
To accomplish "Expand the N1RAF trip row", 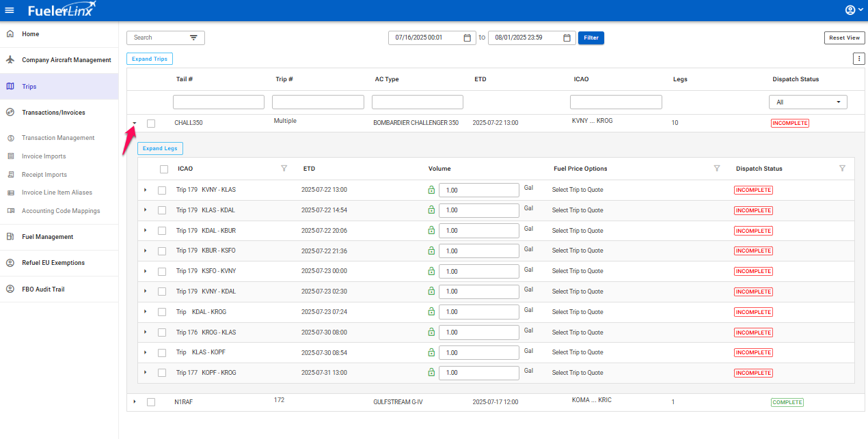I will [135, 401].
